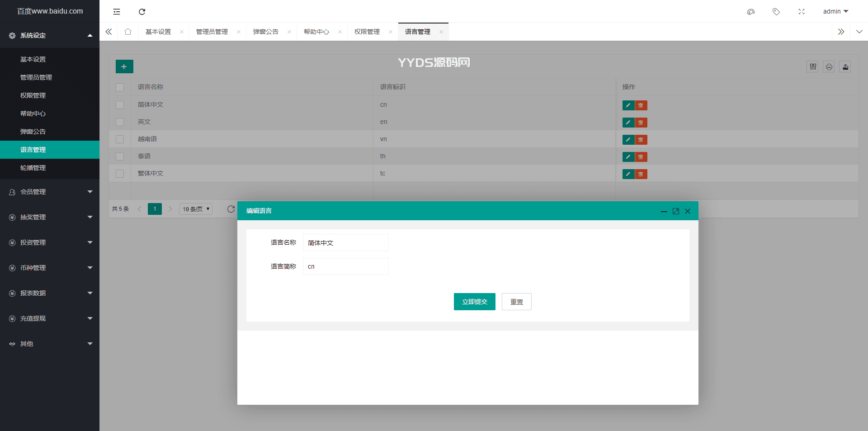This screenshot has width=868, height=431.
Task: Click the table export icon
Action: pyautogui.click(x=845, y=67)
